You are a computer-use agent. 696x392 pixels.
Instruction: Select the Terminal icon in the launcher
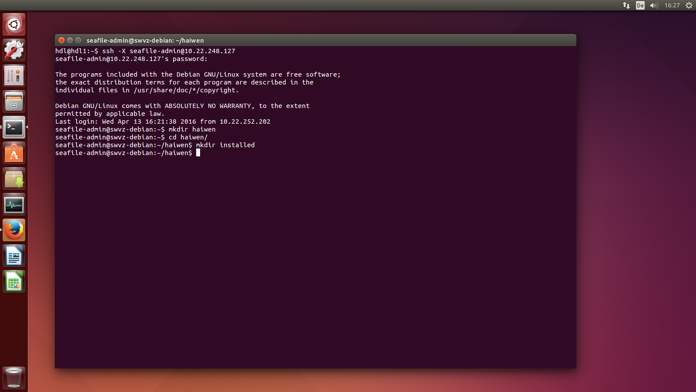pyautogui.click(x=14, y=127)
